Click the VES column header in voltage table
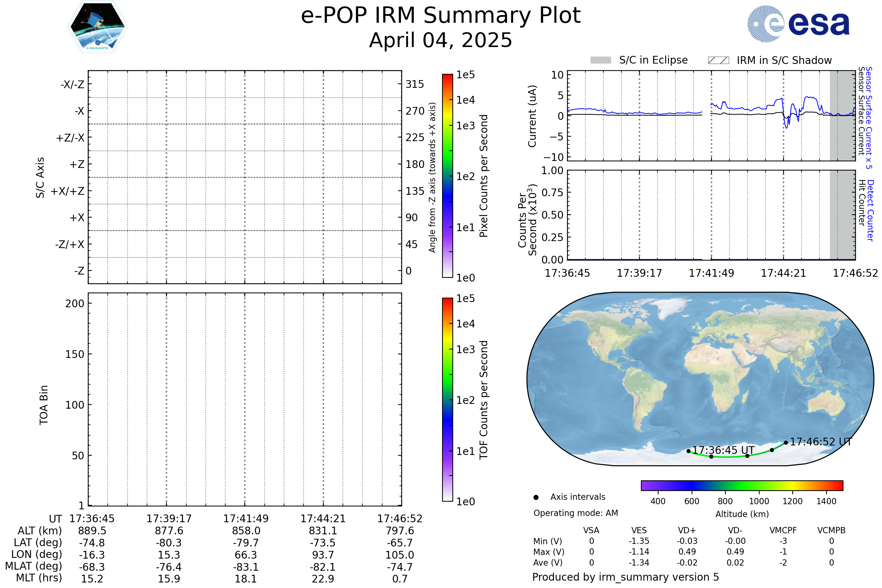The height and width of the screenshot is (588, 882). [x=639, y=530]
